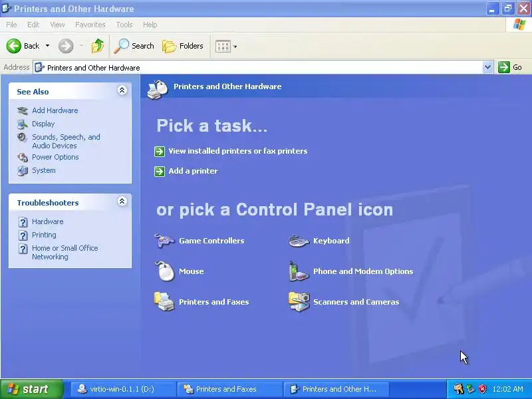This screenshot has width=532, height=399.
Task: Click the arrow icon beside View installed printers
Action: [x=160, y=152]
